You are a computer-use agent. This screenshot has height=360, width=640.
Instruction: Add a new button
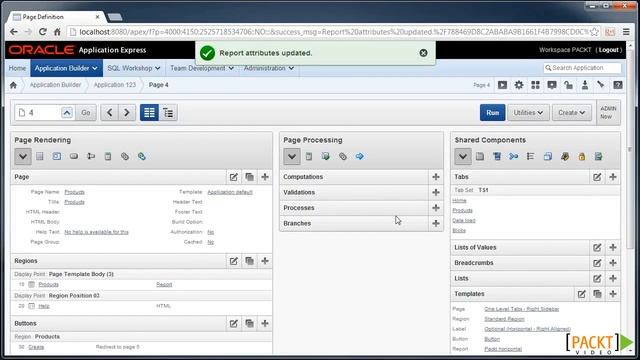(265, 323)
